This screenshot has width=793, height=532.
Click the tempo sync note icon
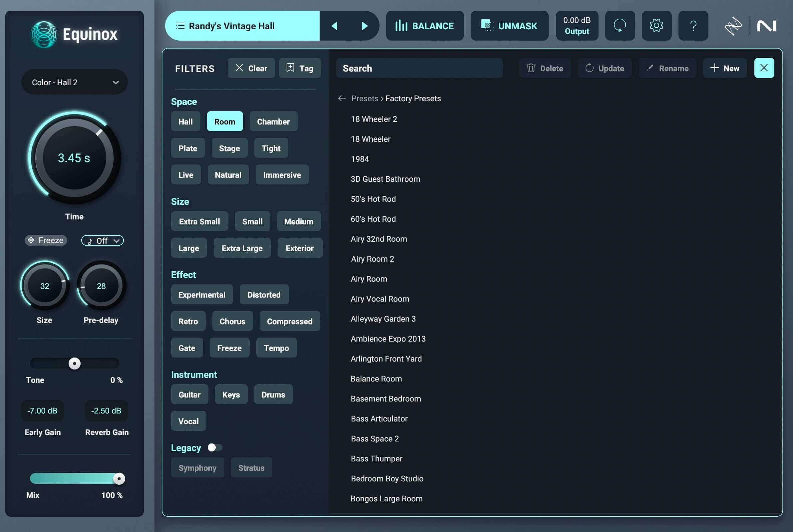90,241
